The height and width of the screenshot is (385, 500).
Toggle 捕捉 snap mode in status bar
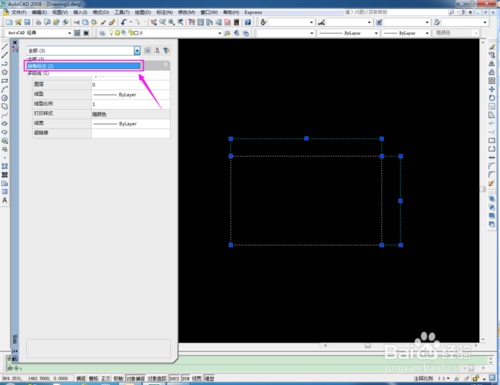(81, 378)
